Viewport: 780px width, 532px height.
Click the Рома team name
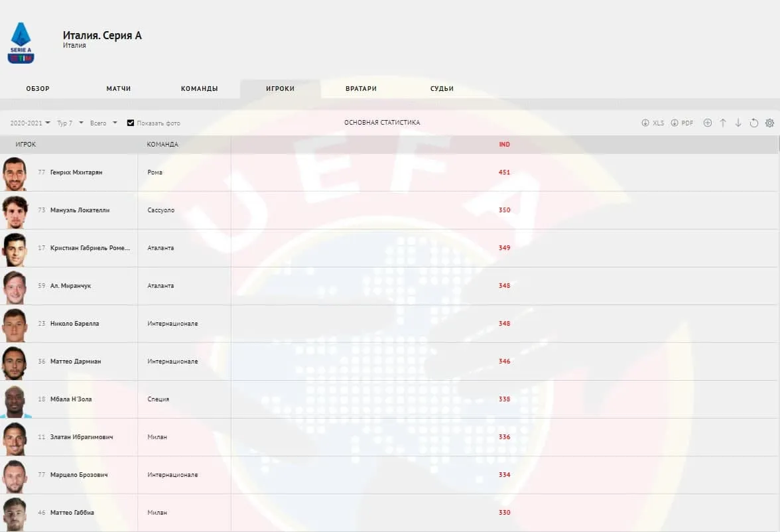(155, 172)
